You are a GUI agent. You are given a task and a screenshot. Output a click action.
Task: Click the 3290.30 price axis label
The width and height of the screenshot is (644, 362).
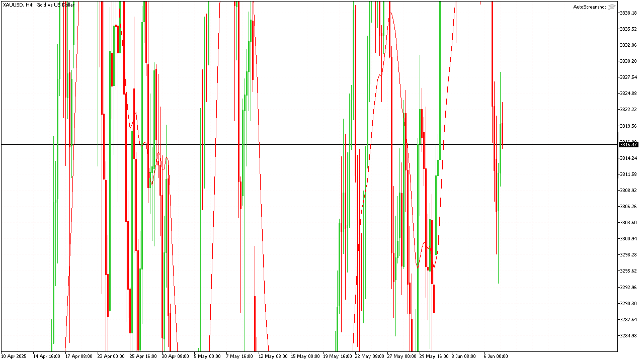pos(628,303)
